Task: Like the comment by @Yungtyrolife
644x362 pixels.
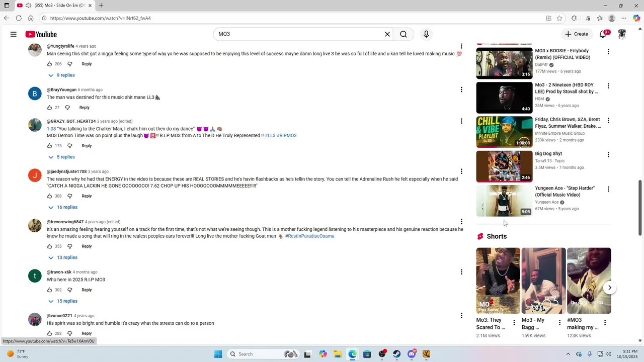Action: pos(49,64)
